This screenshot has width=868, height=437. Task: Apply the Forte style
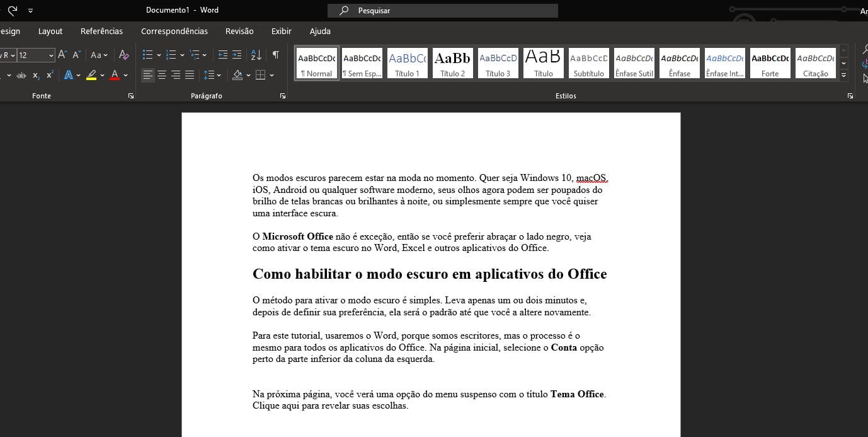point(770,63)
